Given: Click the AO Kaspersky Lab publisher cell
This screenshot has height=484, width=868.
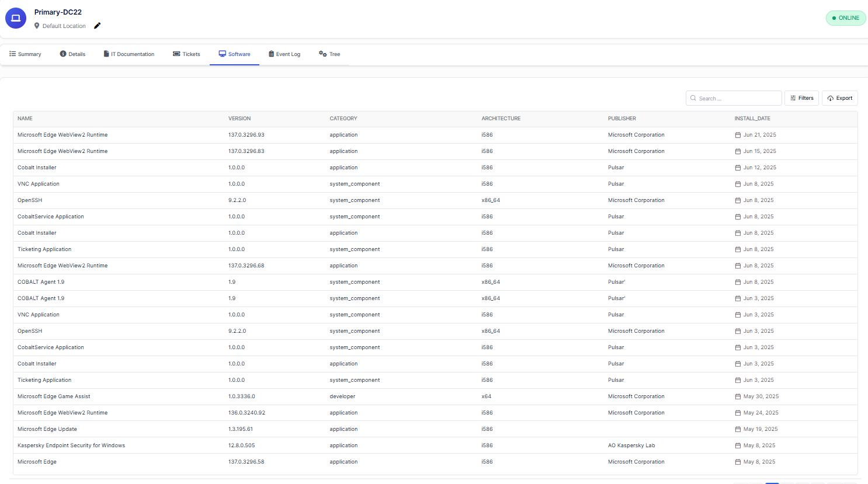Looking at the screenshot, I should 631,445.
